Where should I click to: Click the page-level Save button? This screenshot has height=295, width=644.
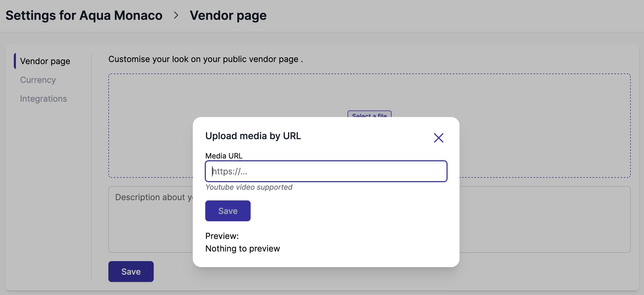(131, 272)
